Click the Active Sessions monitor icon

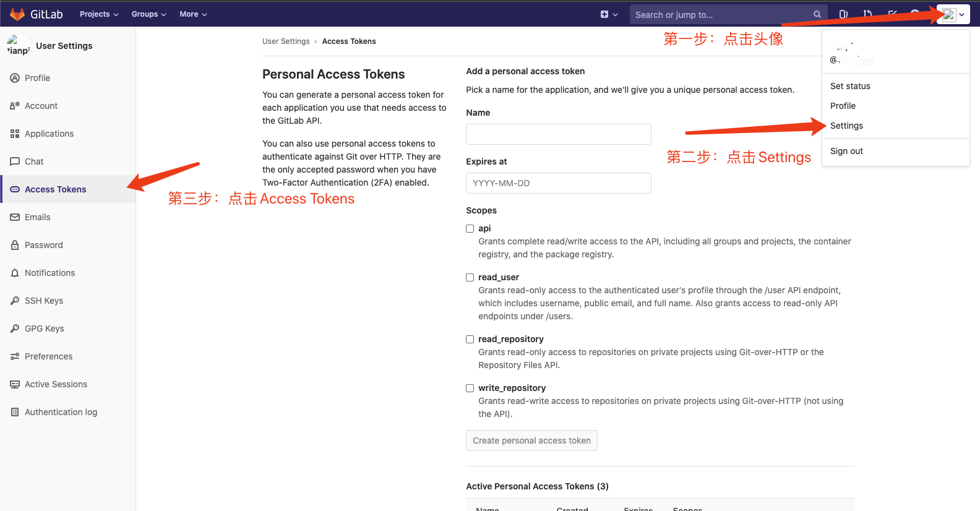point(15,384)
